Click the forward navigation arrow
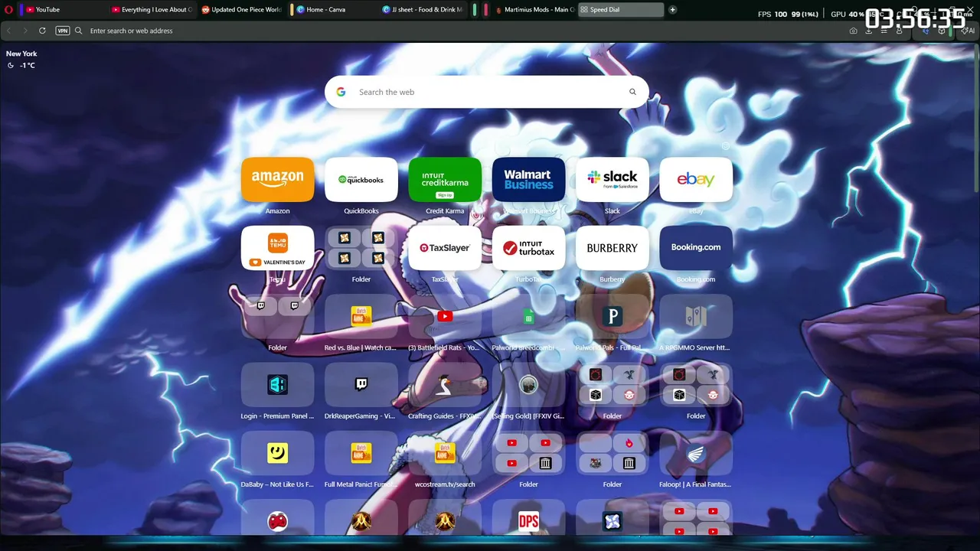Viewport: 980px width, 551px height. (25, 31)
